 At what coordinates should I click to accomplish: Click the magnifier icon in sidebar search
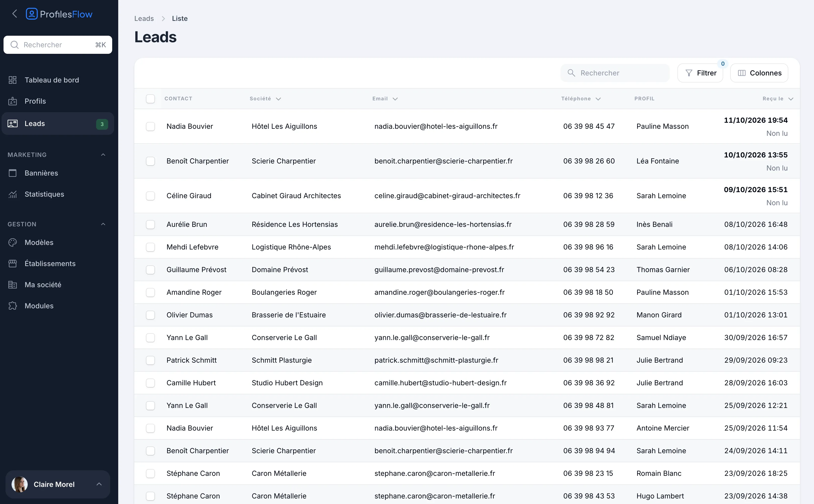pos(14,45)
